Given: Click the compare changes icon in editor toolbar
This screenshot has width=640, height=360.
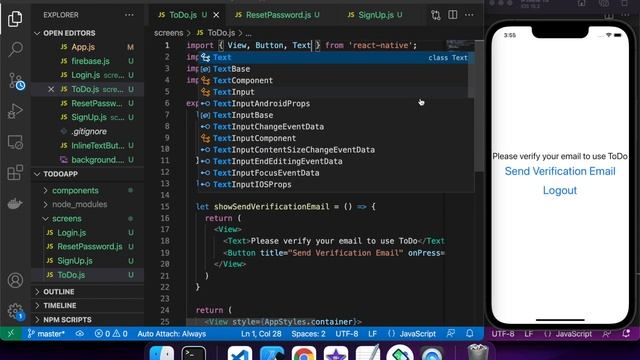Looking at the screenshot, I should pyautogui.click(x=436, y=15).
